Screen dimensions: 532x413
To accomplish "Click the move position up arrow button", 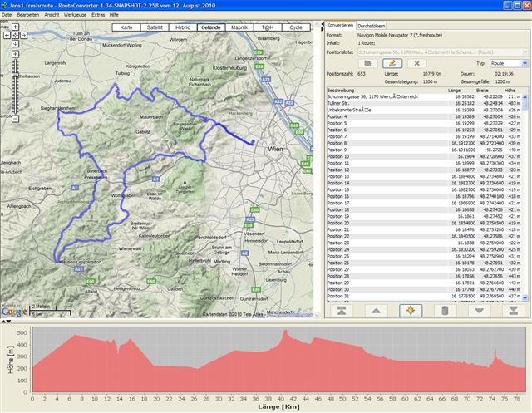I will (375, 310).
